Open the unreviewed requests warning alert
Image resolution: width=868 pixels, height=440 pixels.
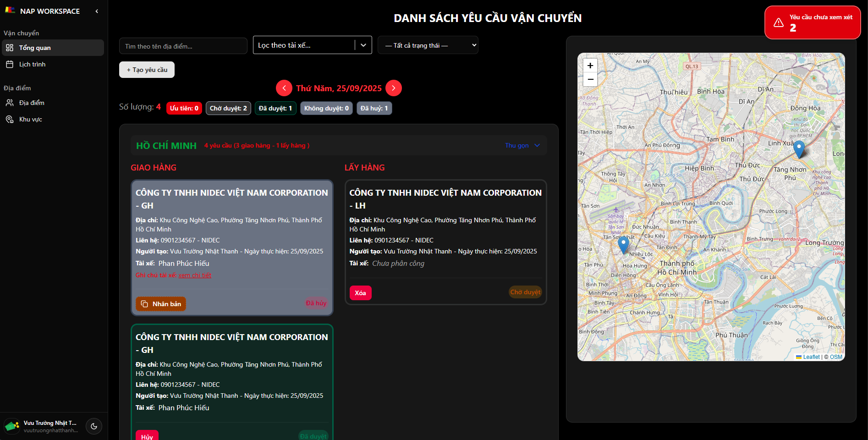(812, 22)
